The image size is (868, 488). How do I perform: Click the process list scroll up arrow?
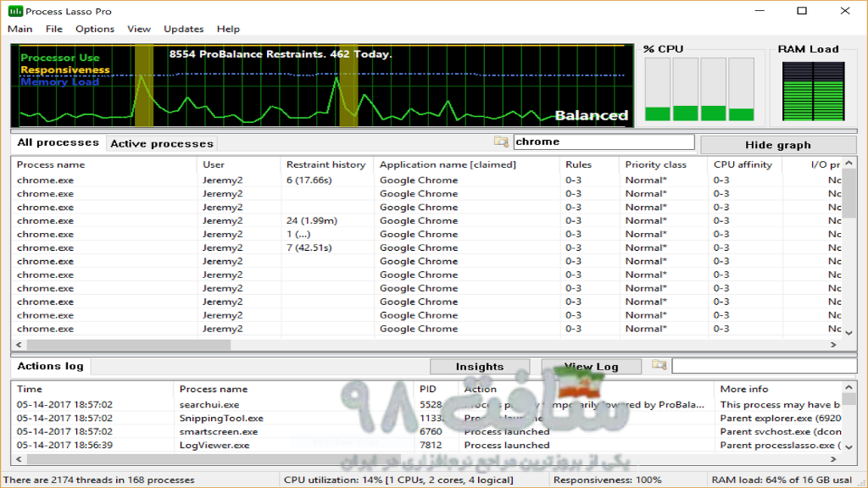click(x=849, y=164)
